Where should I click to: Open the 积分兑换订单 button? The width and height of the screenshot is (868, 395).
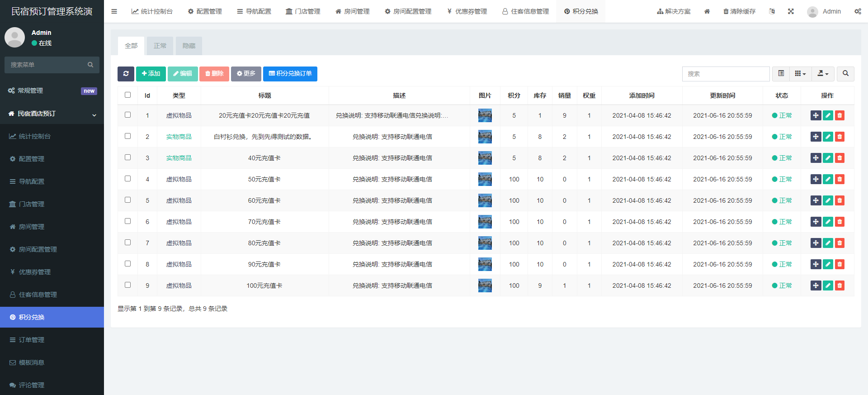[x=290, y=74]
